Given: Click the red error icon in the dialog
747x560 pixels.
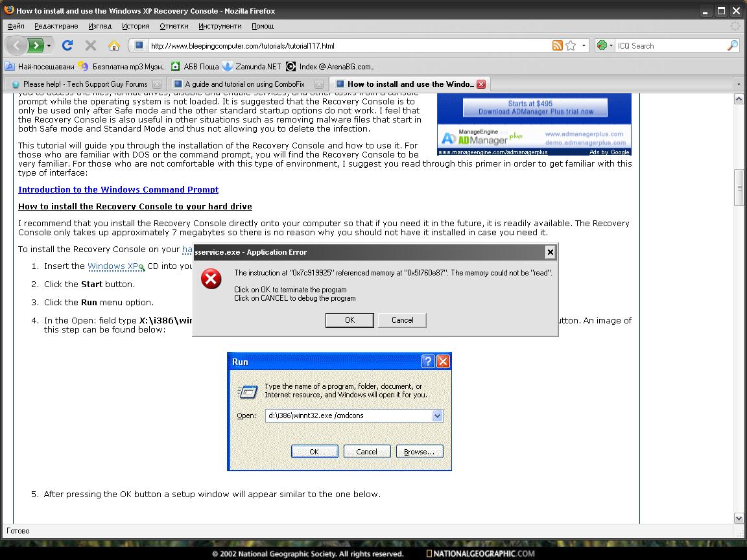Looking at the screenshot, I should click(211, 279).
